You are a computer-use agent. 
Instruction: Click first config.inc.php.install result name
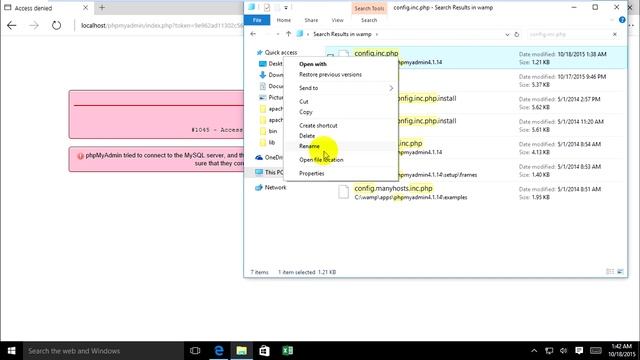pyautogui.click(x=427, y=98)
